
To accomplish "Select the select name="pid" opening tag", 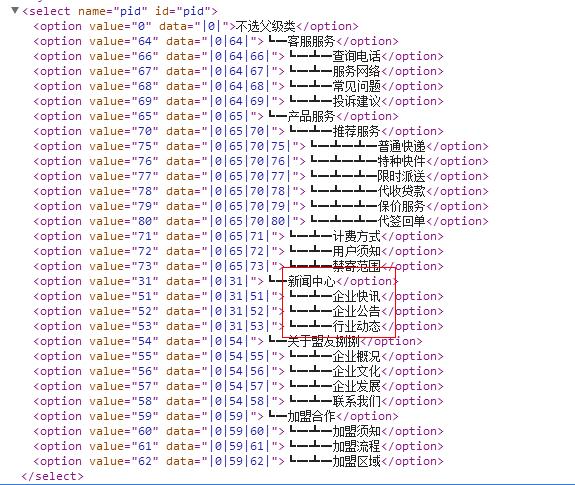I will pos(120,11).
